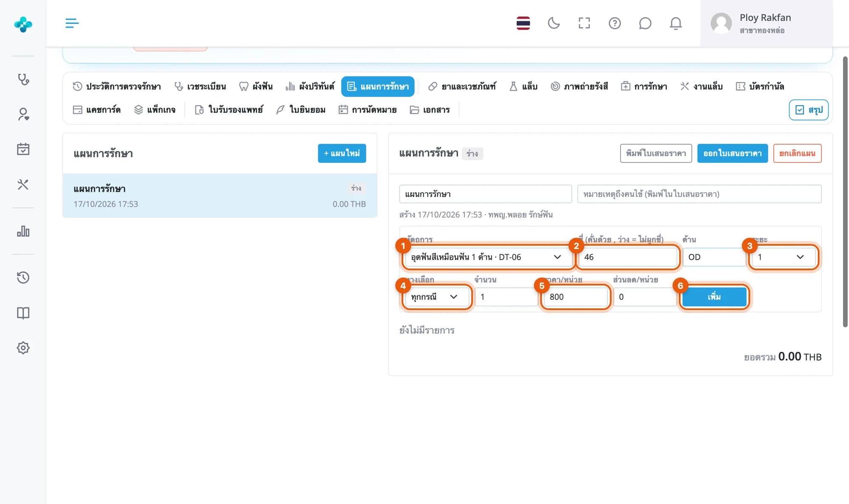Open Ploy Rakfan user profile menu
This screenshot has height=504, width=849.
[766, 23]
